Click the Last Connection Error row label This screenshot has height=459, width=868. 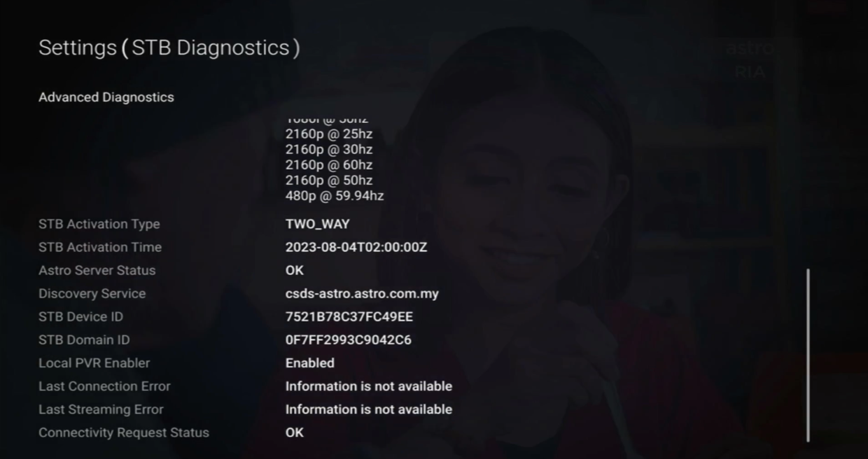click(104, 386)
